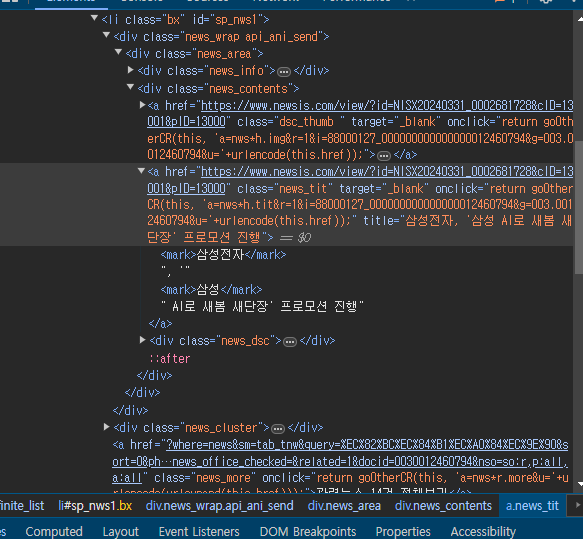Switch to the Layout tab
The height and width of the screenshot is (539, 583).
pos(121,532)
